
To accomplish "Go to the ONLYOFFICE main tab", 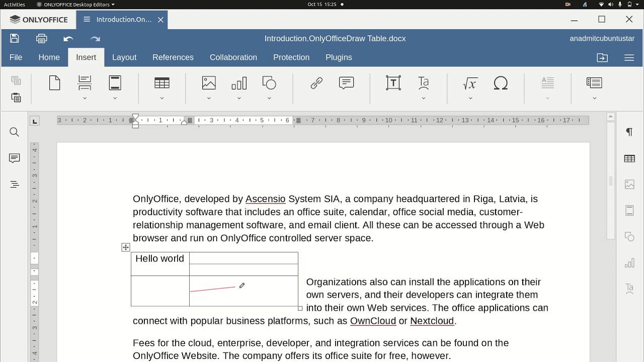I will [39, 20].
